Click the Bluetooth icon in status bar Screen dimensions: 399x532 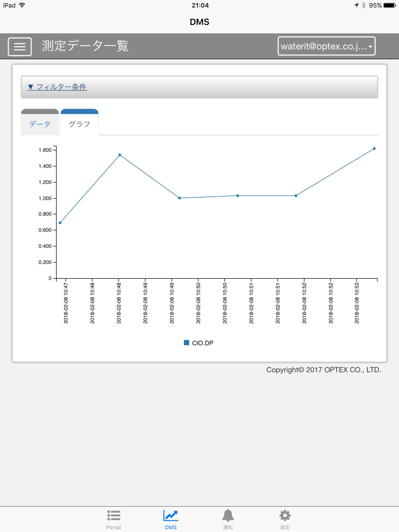click(x=364, y=5)
